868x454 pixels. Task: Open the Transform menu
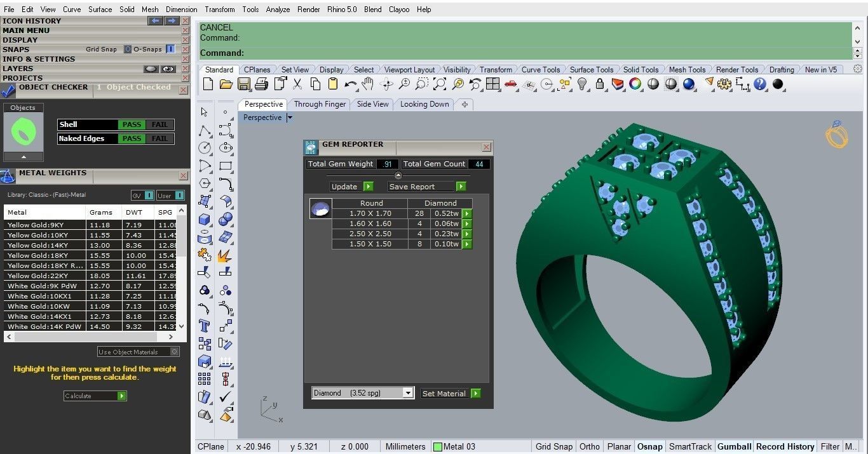click(x=219, y=10)
